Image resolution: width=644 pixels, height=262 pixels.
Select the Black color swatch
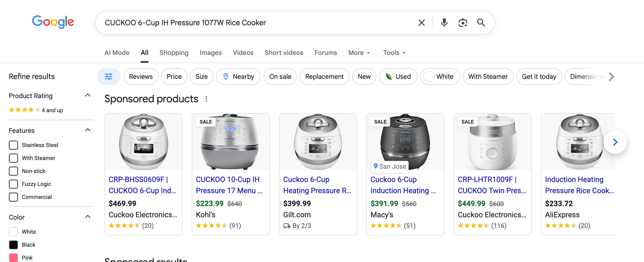pyautogui.click(x=13, y=245)
